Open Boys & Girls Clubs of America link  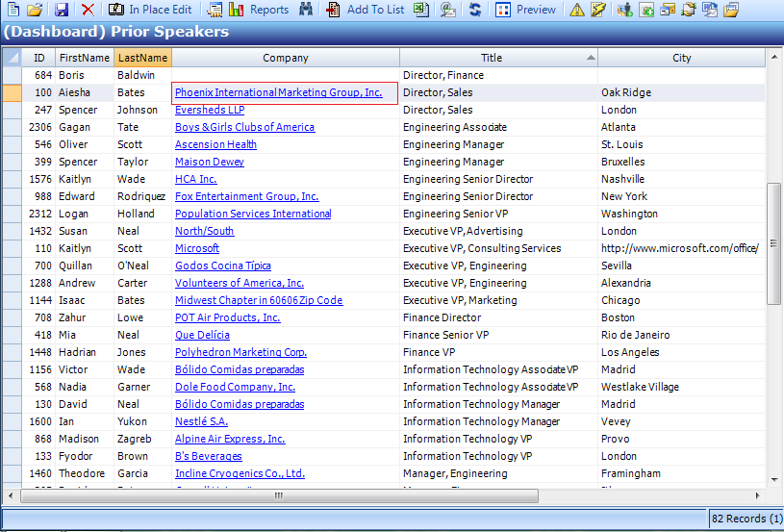tap(244, 127)
